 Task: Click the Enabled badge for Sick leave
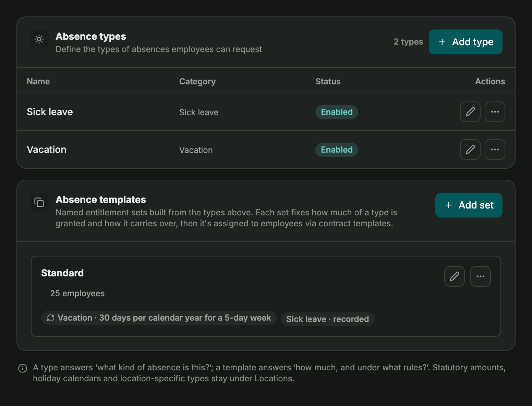(x=337, y=112)
